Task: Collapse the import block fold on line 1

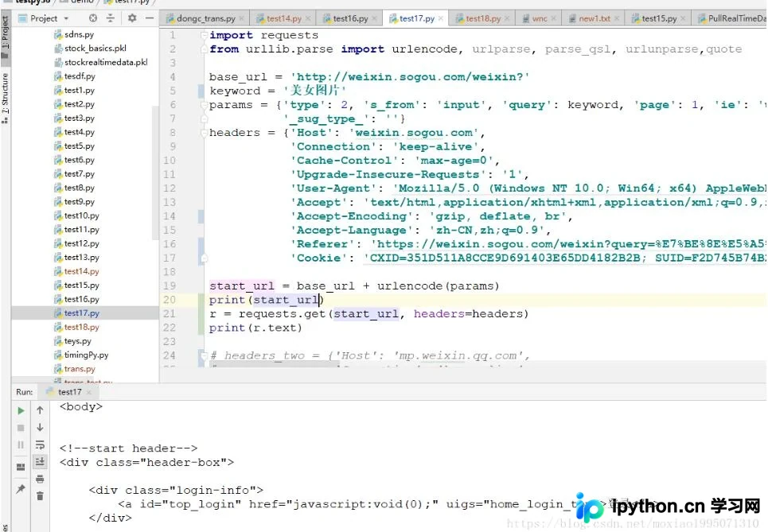Action: click(x=205, y=35)
